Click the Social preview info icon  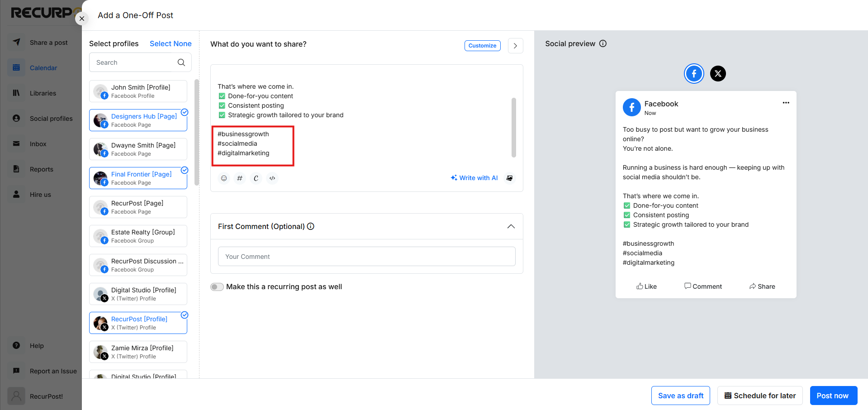[603, 43]
